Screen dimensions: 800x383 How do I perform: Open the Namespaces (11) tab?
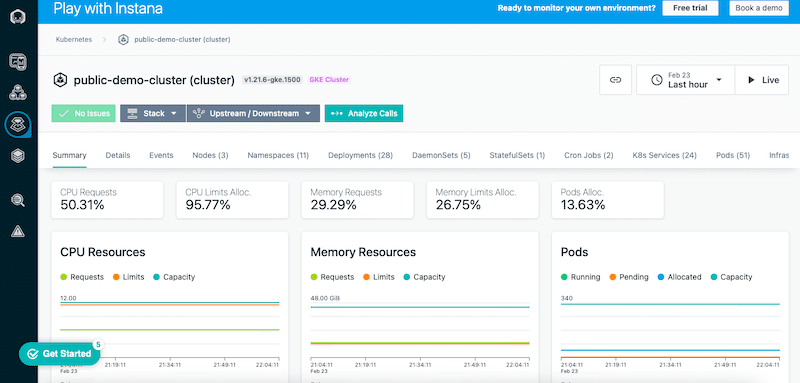pos(278,155)
